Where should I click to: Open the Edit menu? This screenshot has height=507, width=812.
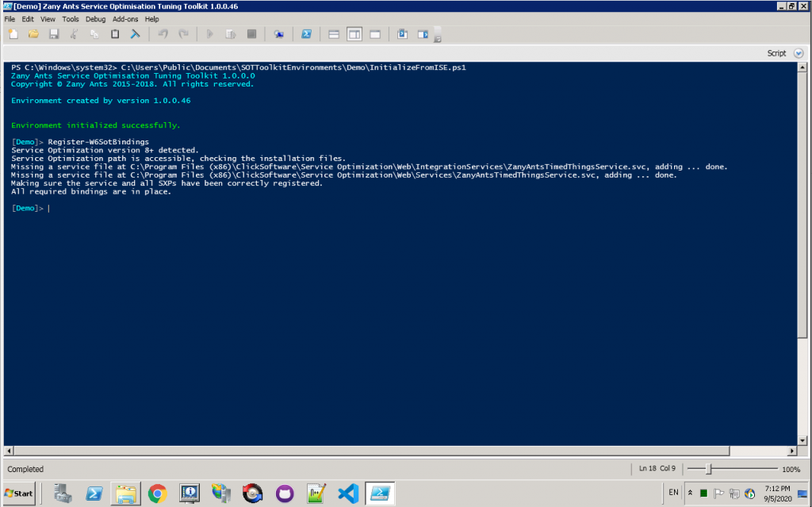point(28,19)
